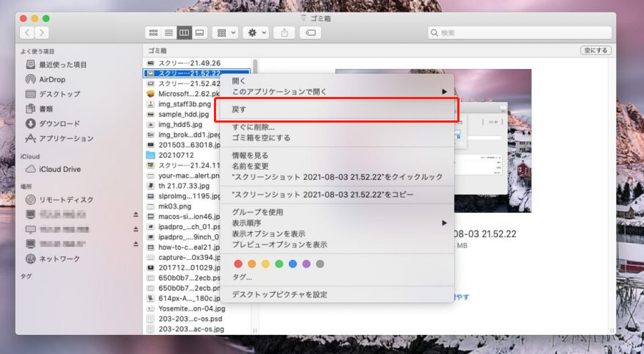Apply the gray tag color
Viewport: 644px width, 354px height.
[x=320, y=264]
